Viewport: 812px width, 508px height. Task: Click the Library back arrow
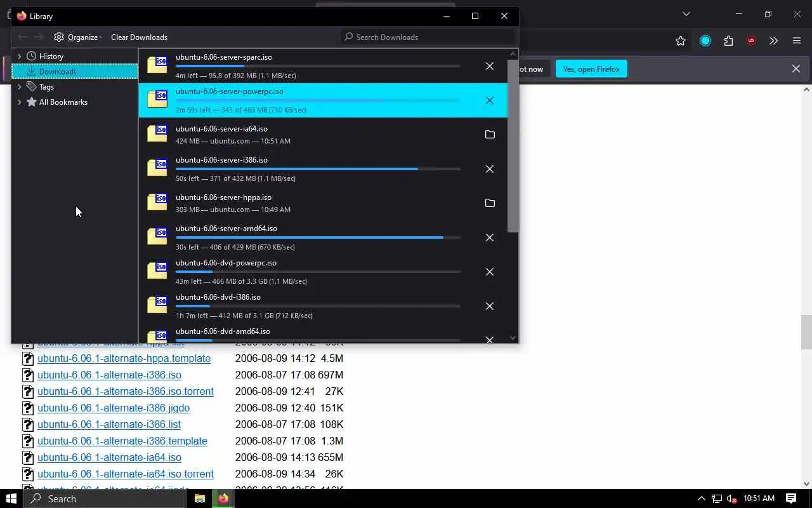click(23, 37)
